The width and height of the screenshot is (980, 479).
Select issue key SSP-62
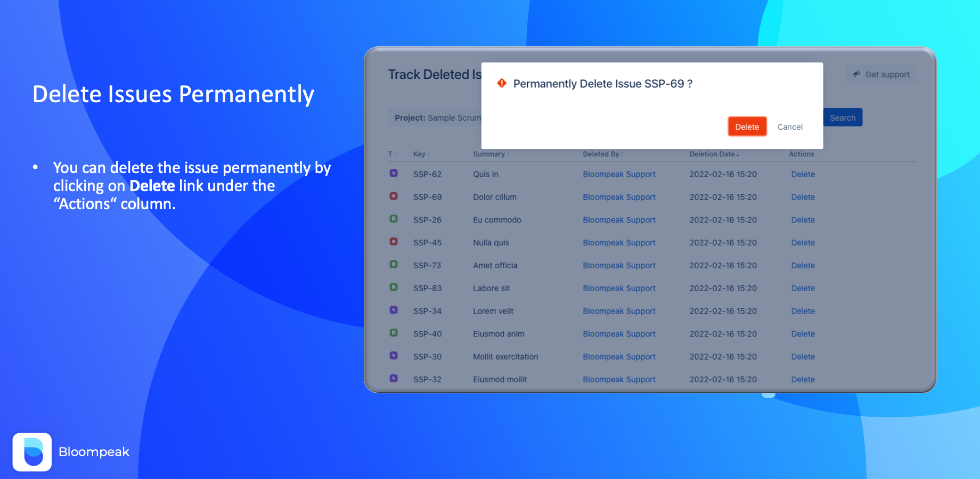pyautogui.click(x=427, y=174)
